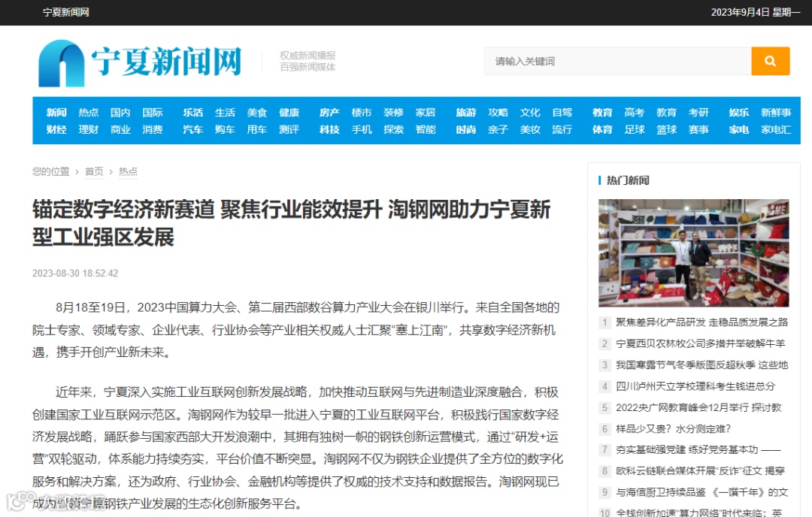The height and width of the screenshot is (517, 812).
Task: Click the article headline 锚定数字经济新赛道
Action: 291,223
